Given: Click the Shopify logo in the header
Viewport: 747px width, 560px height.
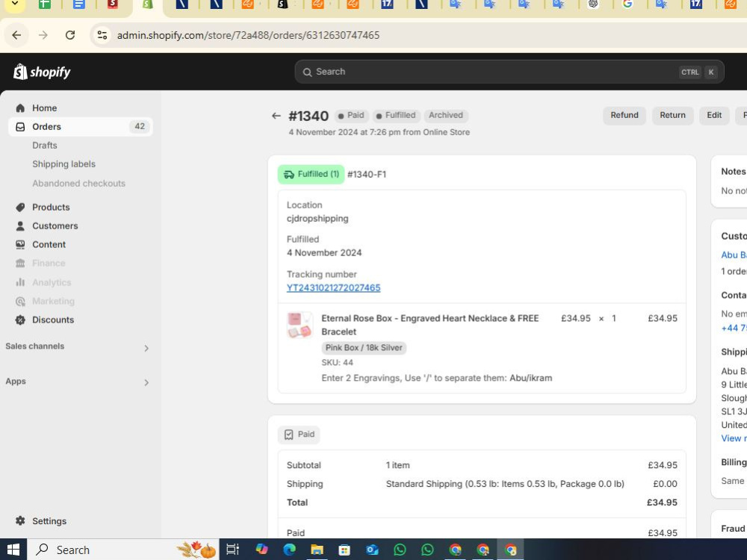Looking at the screenshot, I should point(42,72).
